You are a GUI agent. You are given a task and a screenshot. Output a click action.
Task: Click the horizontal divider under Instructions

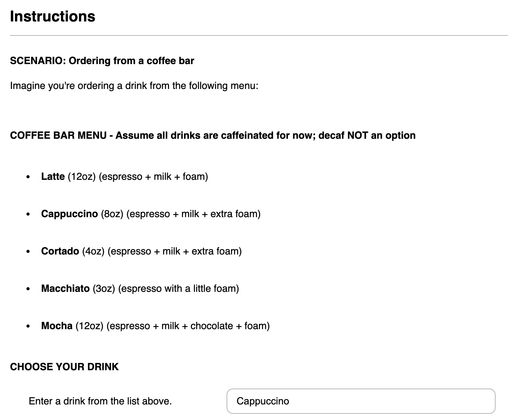[x=258, y=36]
